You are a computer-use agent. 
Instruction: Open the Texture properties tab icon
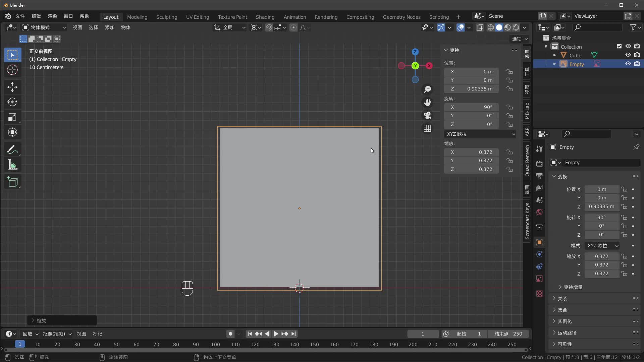(x=539, y=293)
